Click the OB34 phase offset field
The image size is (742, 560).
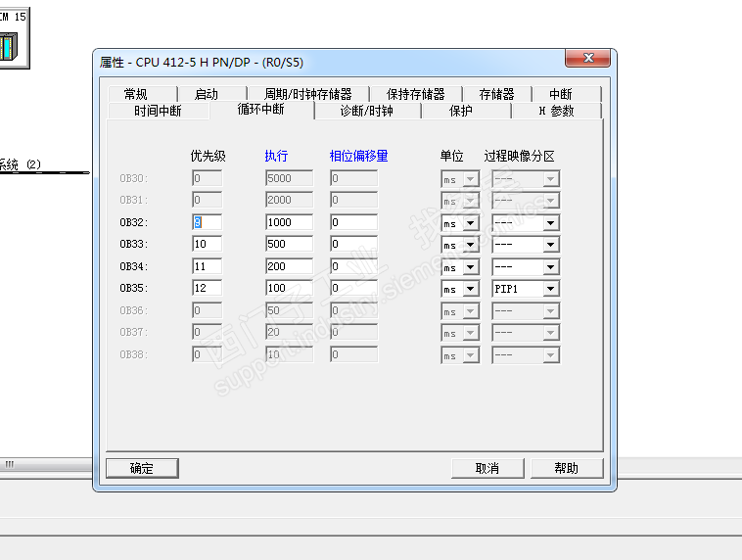pyautogui.click(x=354, y=266)
